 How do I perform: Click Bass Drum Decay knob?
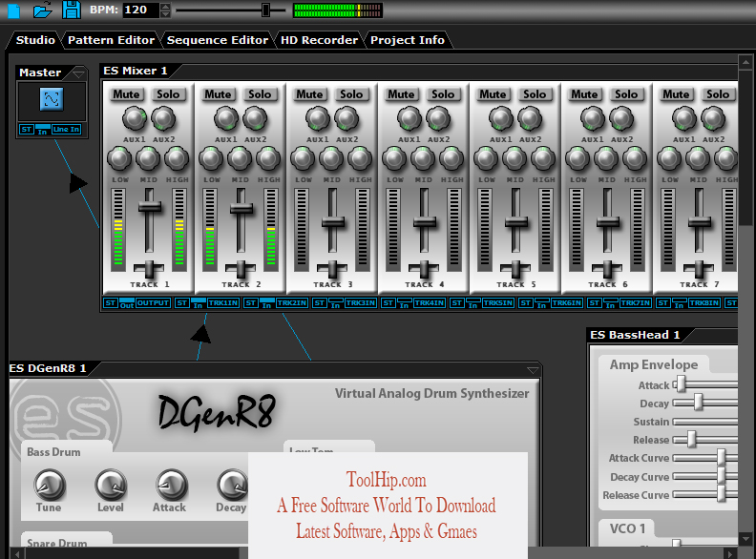pos(232,485)
